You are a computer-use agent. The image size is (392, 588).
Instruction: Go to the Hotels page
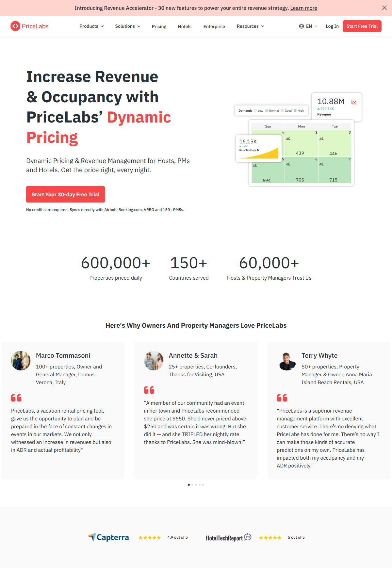185,26
